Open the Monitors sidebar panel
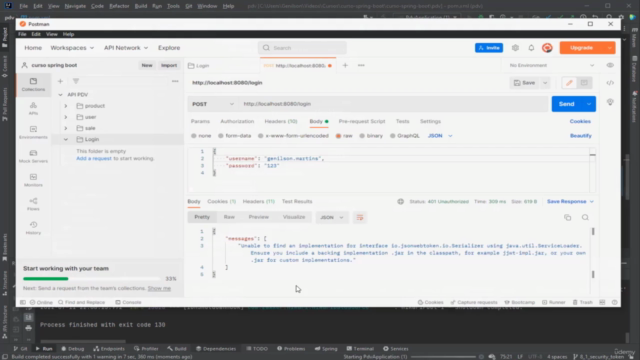Image resolution: width=640 pixels, height=360 pixels. pos(33,180)
